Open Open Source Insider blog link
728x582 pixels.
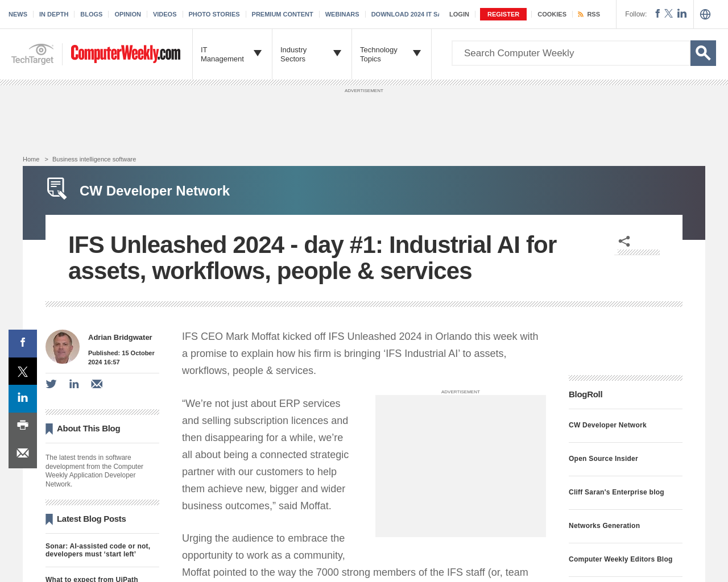point(603,459)
